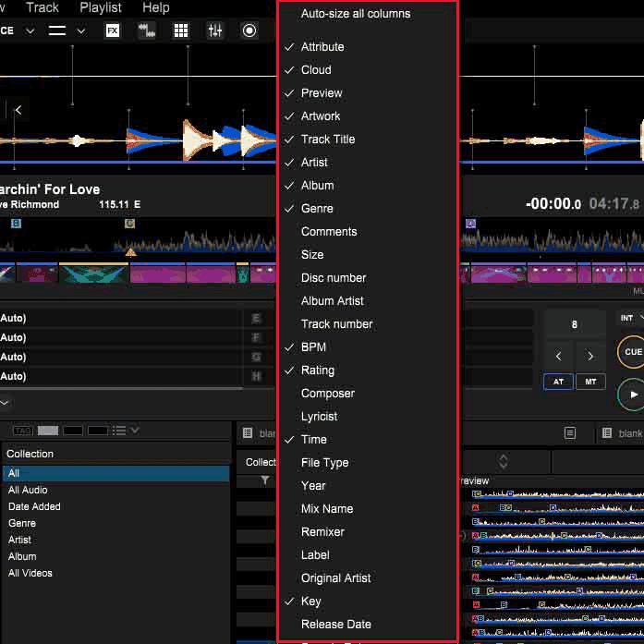Select All Audio in Collection
Viewport: 644px width, 644px height.
(115, 490)
